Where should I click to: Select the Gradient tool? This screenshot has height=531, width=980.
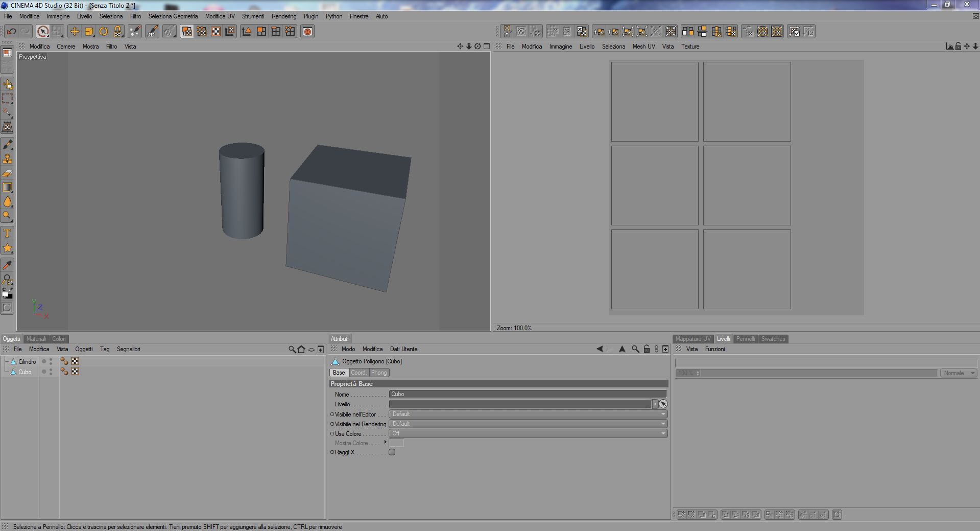pos(8,188)
